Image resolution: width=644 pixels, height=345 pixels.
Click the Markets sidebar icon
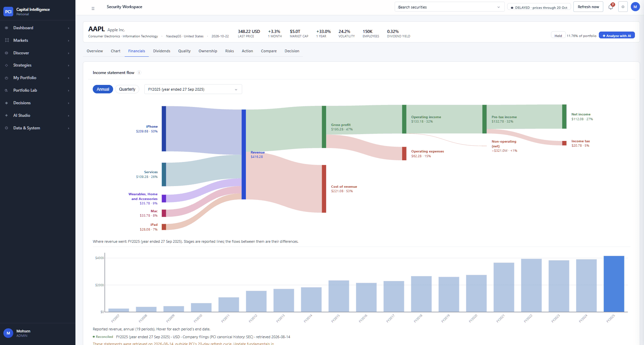(6, 40)
